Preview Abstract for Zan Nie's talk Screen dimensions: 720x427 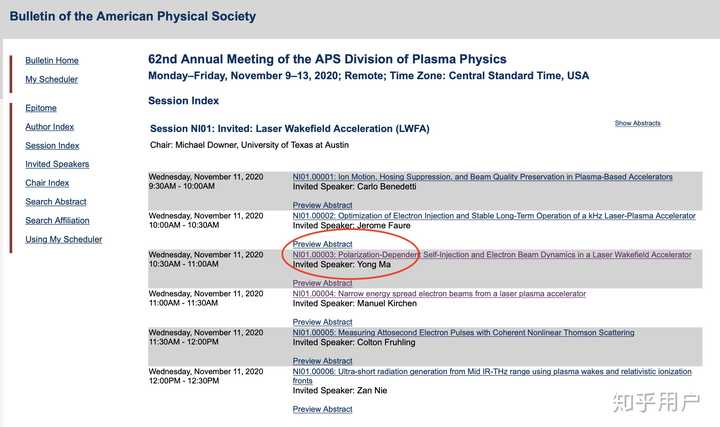[322, 409]
